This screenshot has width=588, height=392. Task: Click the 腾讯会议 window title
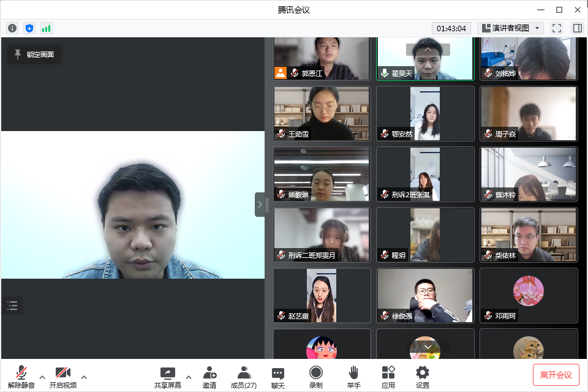[293, 10]
